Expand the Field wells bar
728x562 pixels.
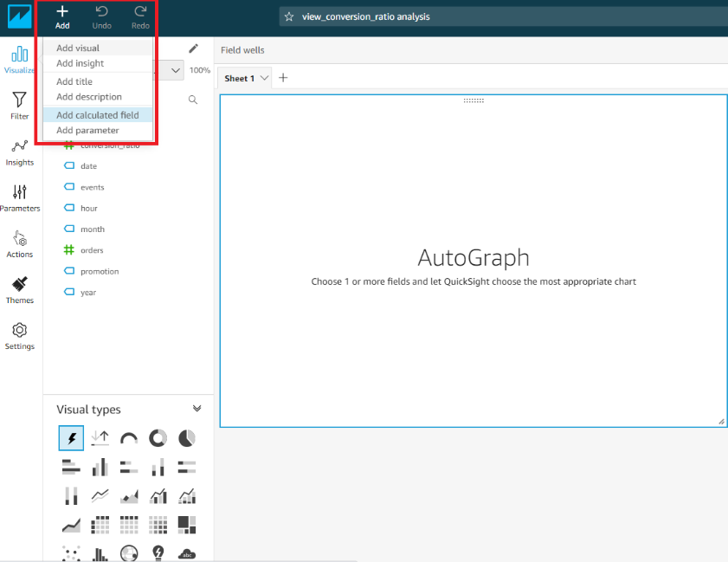pos(471,50)
